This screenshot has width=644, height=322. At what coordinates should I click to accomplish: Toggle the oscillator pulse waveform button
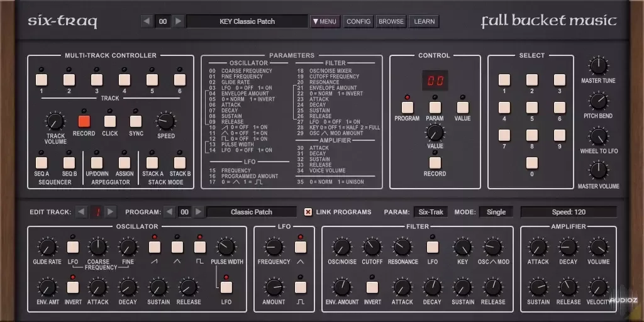200,247
